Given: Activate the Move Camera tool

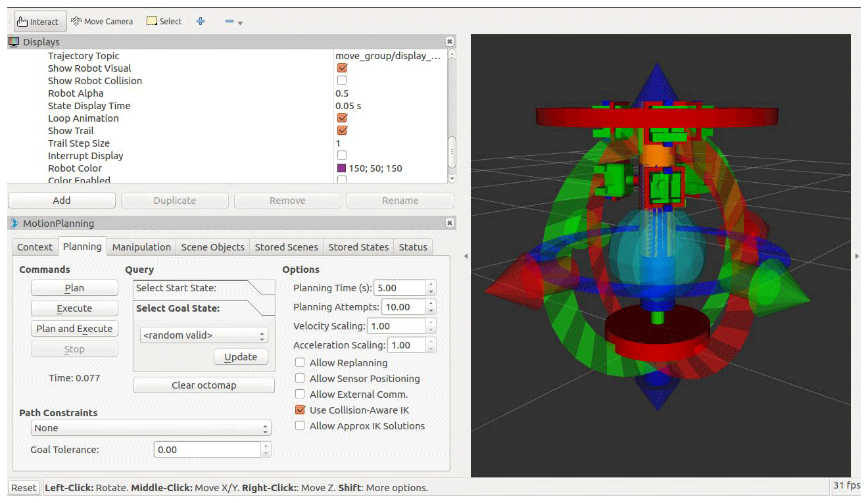Looking at the screenshot, I should (102, 22).
